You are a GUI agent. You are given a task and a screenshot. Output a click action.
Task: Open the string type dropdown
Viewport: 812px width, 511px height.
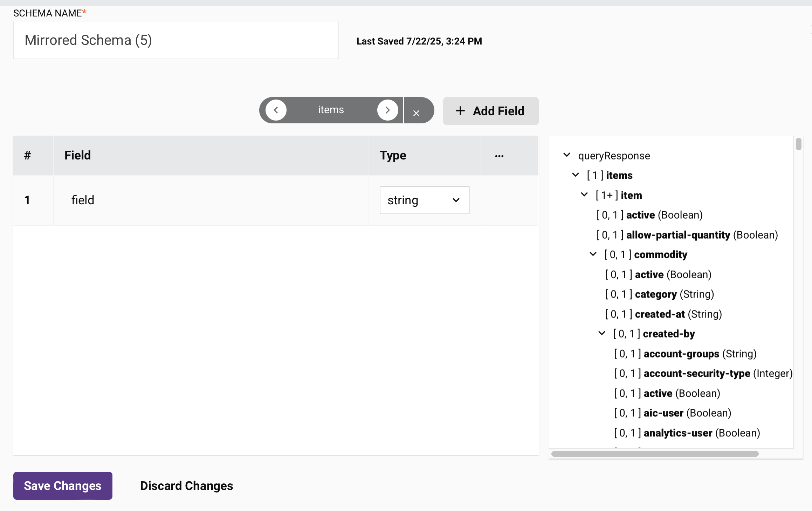click(x=424, y=200)
